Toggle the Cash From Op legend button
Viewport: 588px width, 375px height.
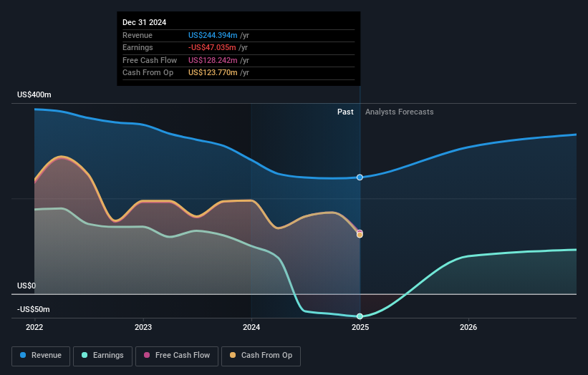tap(261, 356)
